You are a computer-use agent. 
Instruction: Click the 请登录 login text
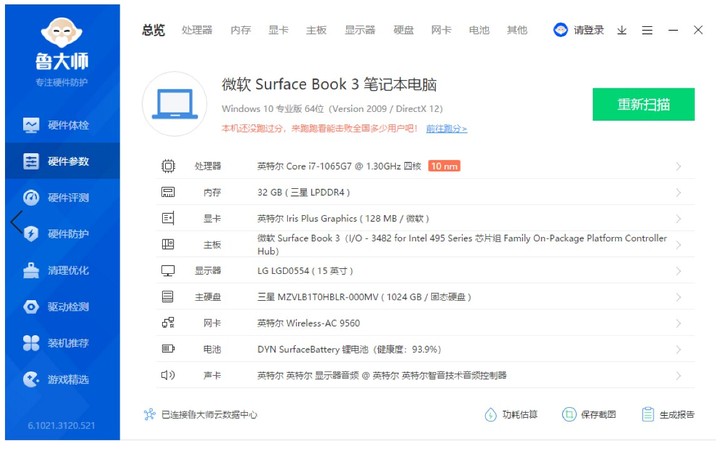tap(589, 31)
